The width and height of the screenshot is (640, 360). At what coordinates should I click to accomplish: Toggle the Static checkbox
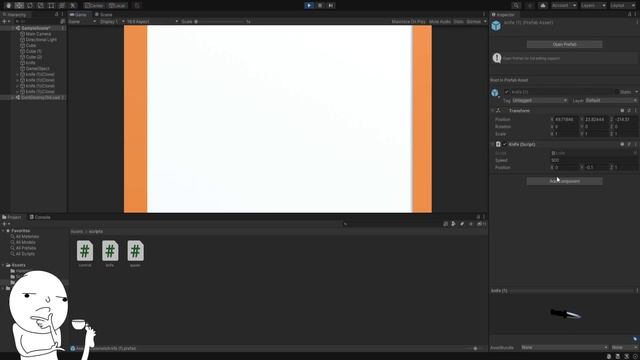click(x=617, y=92)
